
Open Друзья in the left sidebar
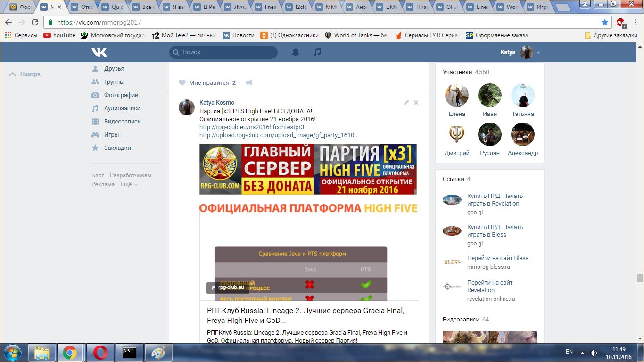coord(114,68)
